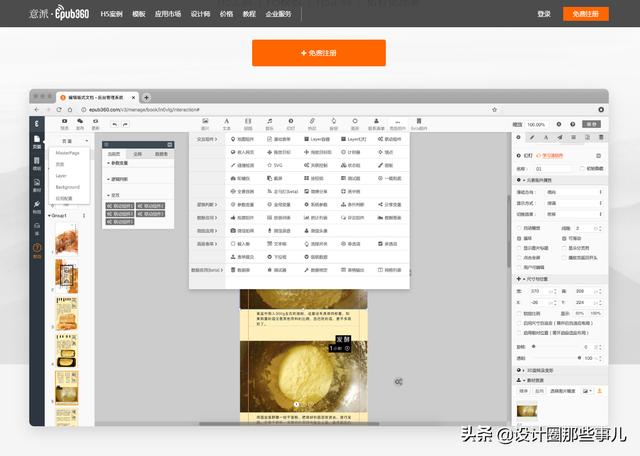
Task: Click the large orange 免费注册 button
Action: (319, 53)
